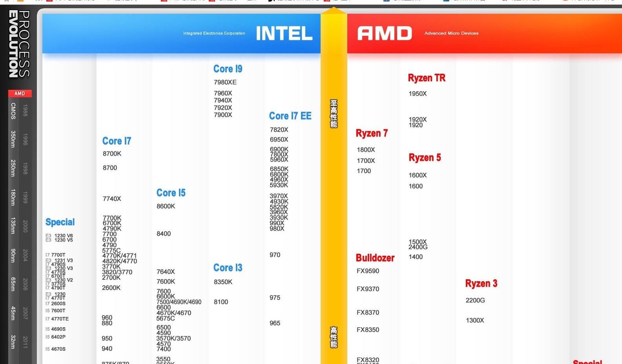Click the Ryzen 3 heading
622x364 pixels.
[481, 284]
